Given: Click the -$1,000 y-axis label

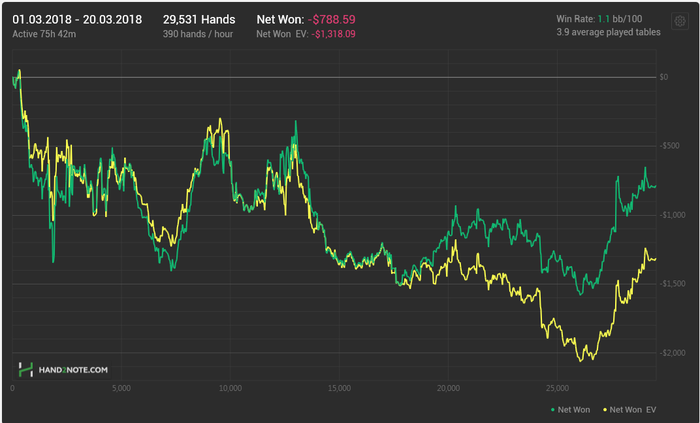Looking at the screenshot, I should tap(672, 215).
